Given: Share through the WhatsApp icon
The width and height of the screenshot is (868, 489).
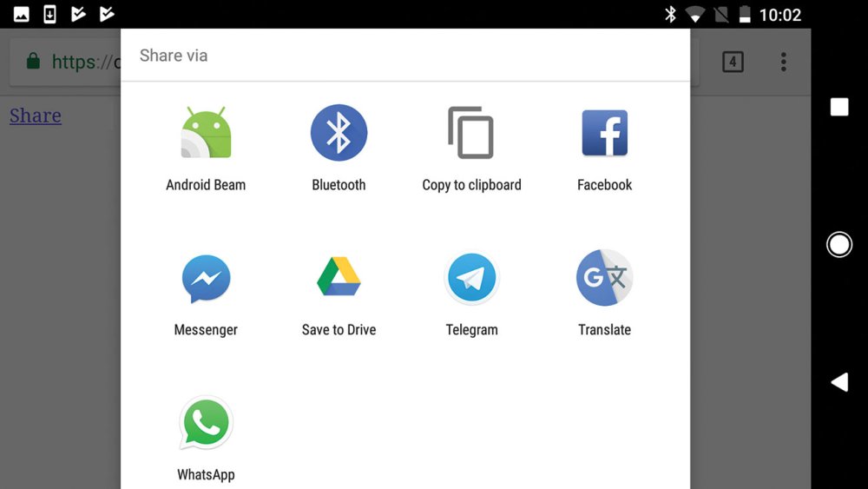Looking at the screenshot, I should [206, 423].
